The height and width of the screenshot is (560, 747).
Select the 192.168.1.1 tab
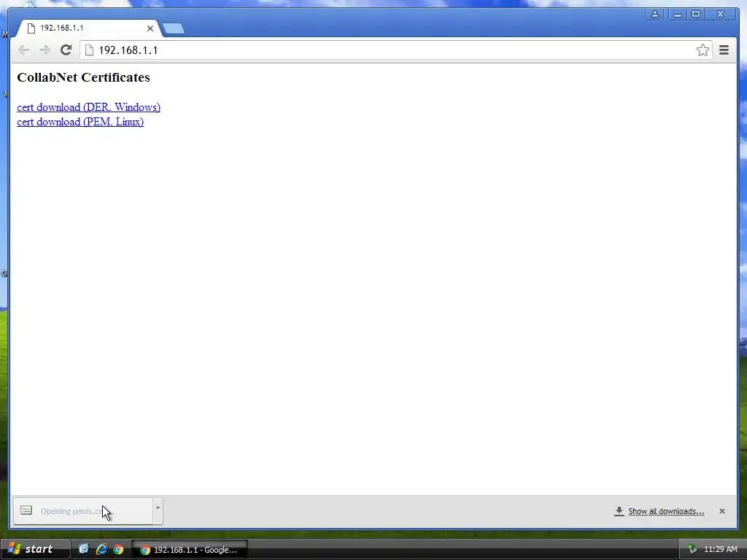coord(88,28)
